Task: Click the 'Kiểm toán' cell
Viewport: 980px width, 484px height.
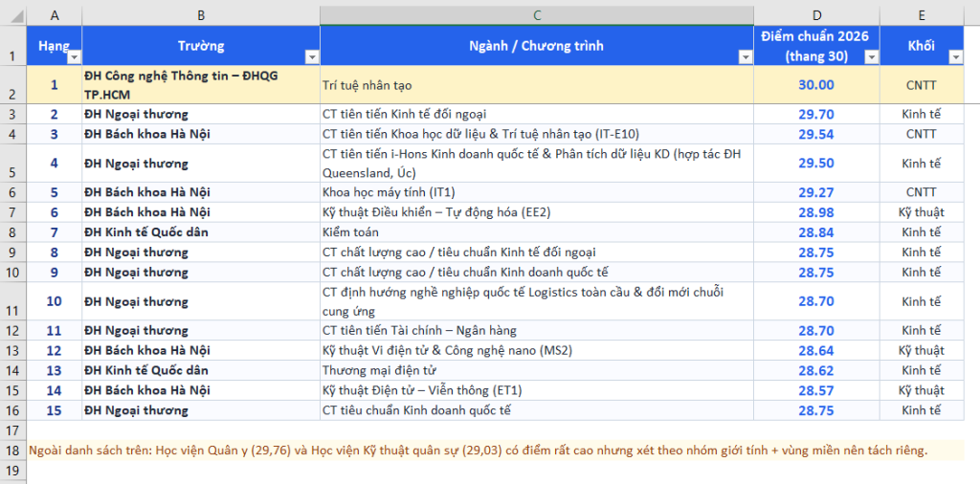Action: pyautogui.click(x=537, y=232)
